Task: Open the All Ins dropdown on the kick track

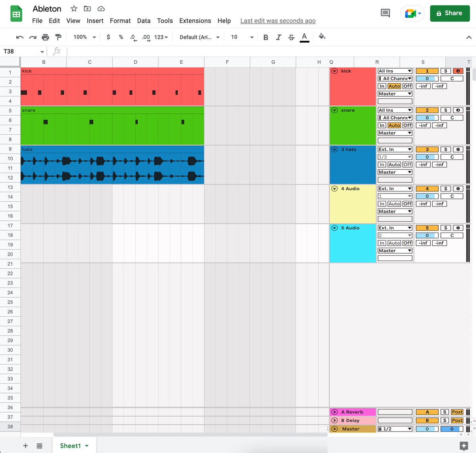Action: point(395,71)
